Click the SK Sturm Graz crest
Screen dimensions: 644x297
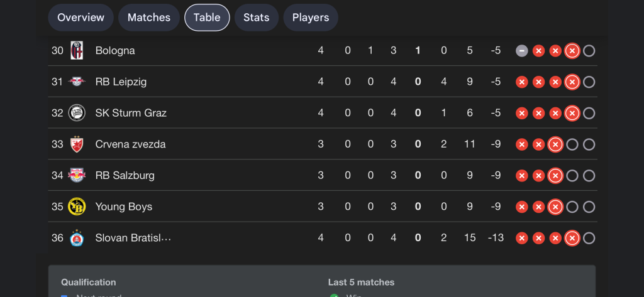pos(77,113)
